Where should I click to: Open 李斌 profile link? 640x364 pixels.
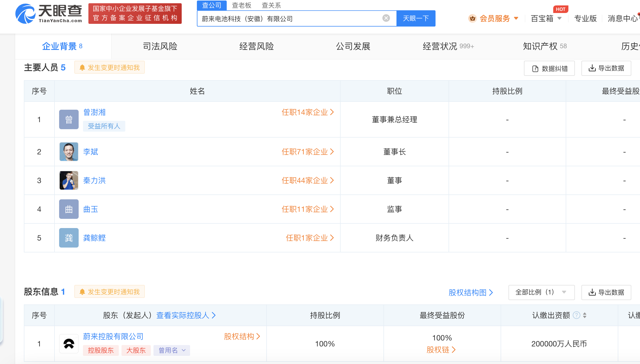pos(91,152)
